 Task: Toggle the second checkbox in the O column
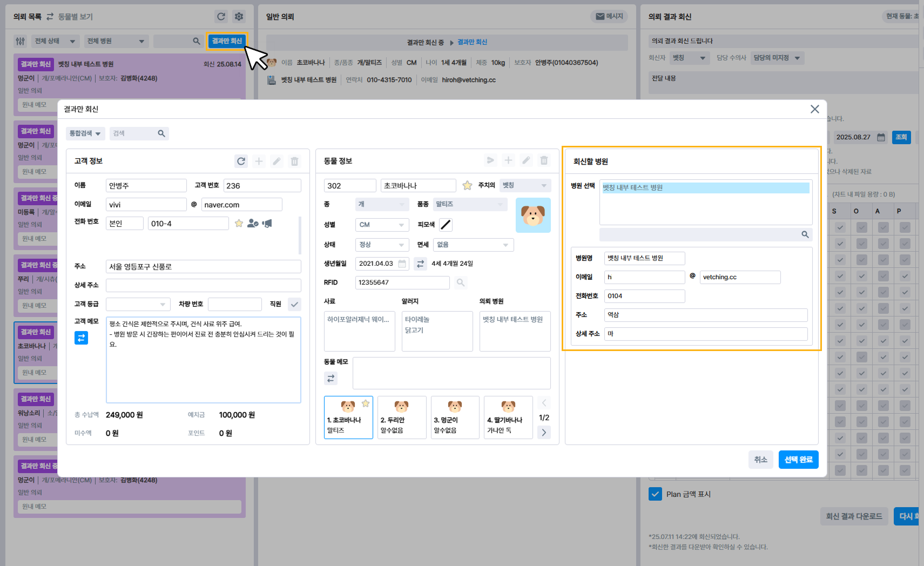[862, 244]
